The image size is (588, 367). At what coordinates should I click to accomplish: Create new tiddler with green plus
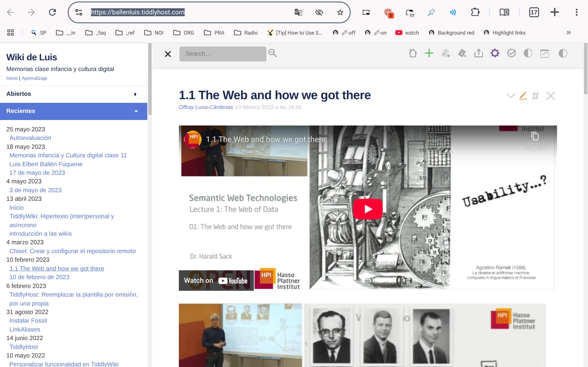pos(429,54)
